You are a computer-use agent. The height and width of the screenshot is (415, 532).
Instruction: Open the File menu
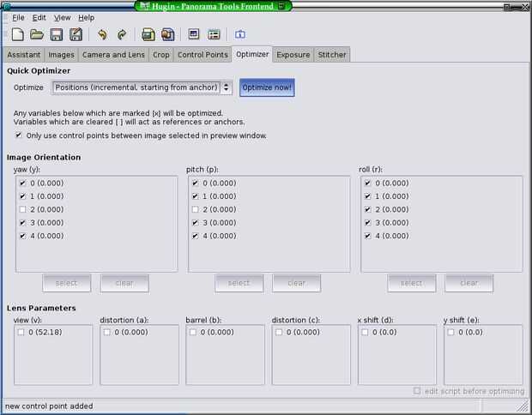click(18, 18)
